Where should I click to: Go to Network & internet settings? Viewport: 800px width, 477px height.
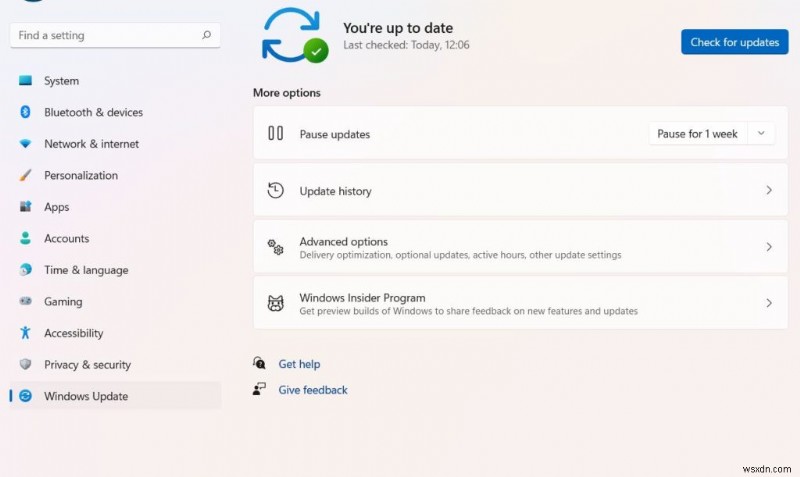pyautogui.click(x=115, y=144)
